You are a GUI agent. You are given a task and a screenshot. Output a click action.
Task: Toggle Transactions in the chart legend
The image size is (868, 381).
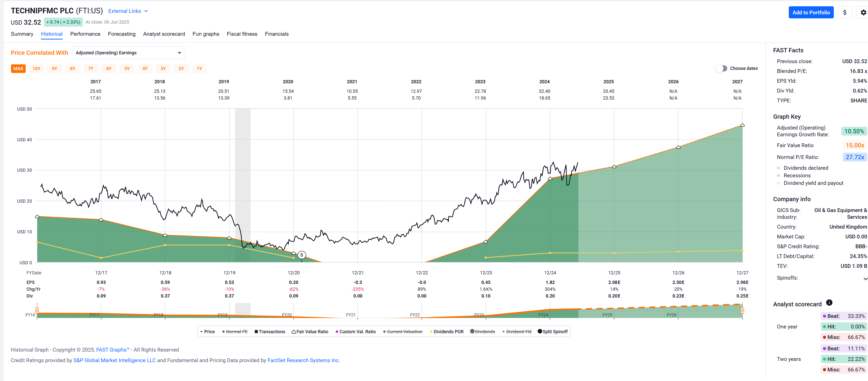(x=270, y=331)
